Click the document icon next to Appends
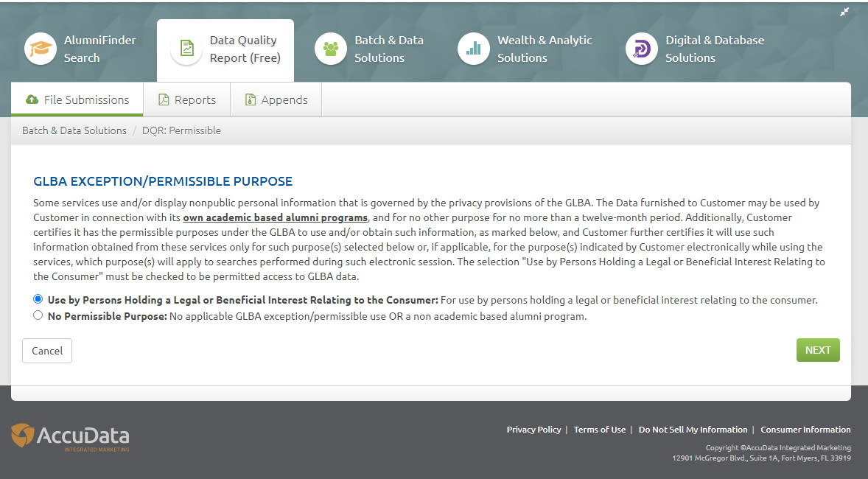The width and height of the screenshot is (868, 479). 251,99
